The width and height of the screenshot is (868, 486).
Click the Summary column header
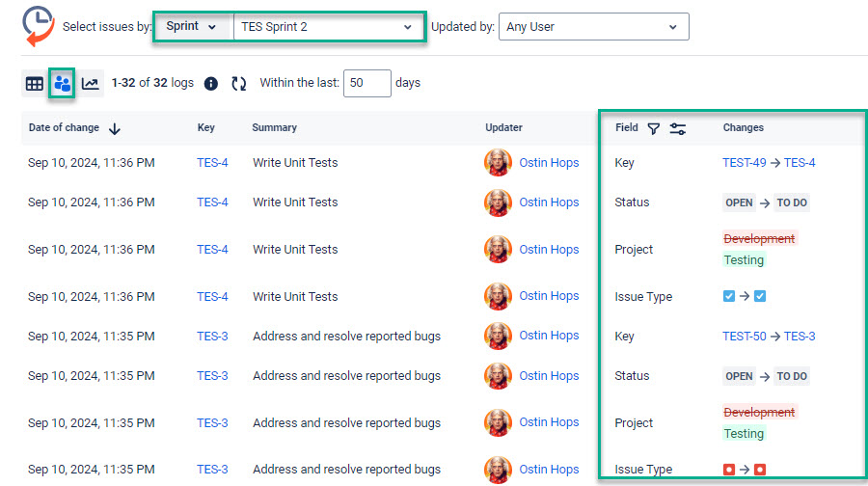(274, 128)
